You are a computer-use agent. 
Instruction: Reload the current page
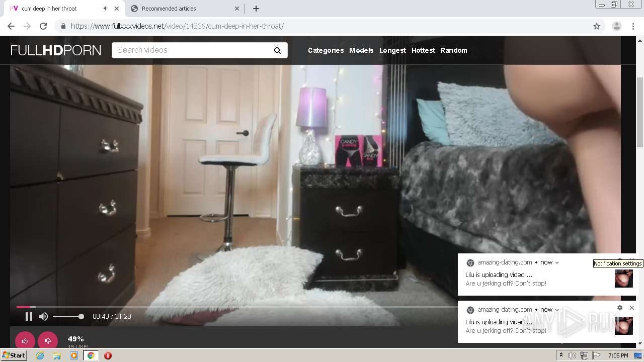43,26
